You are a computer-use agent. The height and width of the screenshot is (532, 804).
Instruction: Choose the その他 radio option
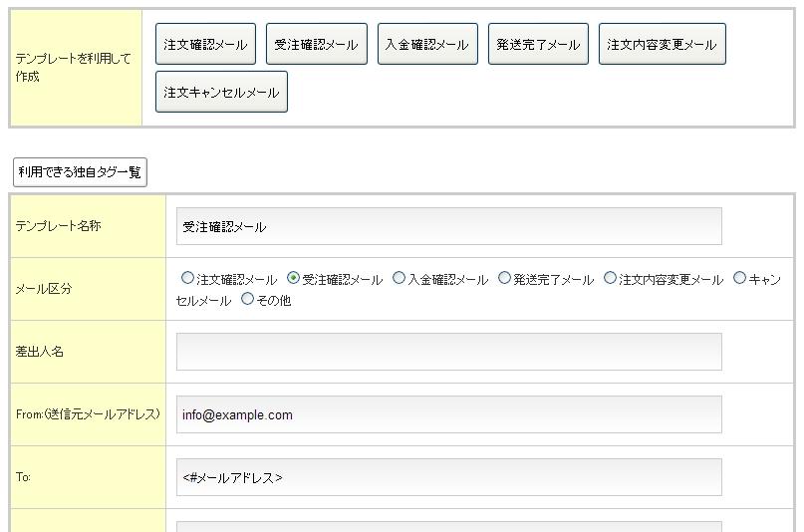coord(247,300)
